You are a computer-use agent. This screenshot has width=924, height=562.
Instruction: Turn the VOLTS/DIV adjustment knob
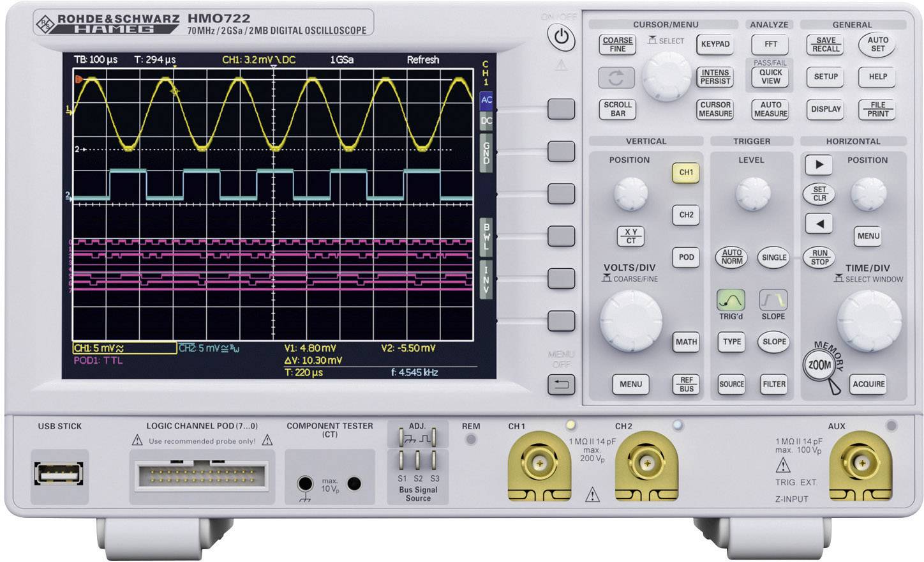630,321
